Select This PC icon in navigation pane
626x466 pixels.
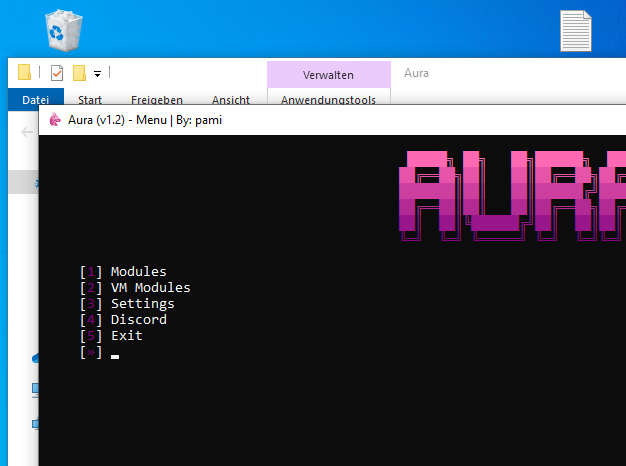[35, 388]
